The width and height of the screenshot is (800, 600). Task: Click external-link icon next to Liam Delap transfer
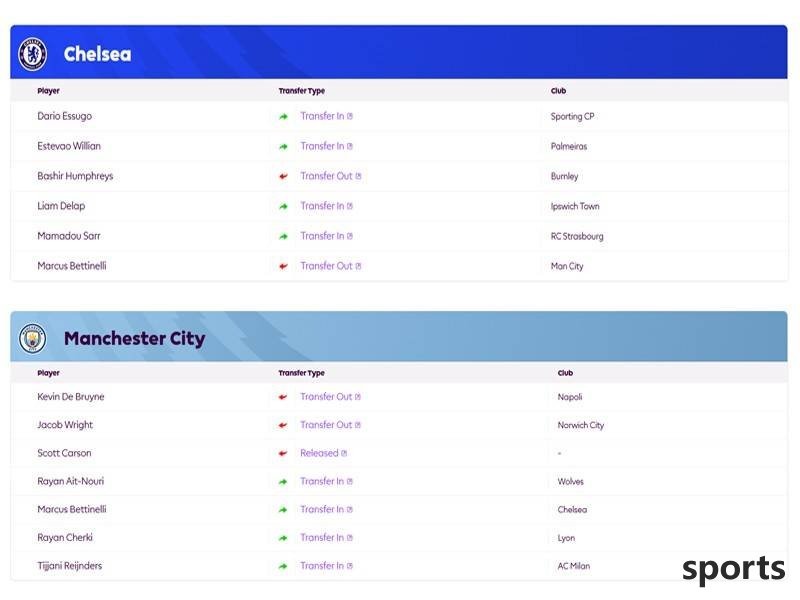click(x=350, y=206)
